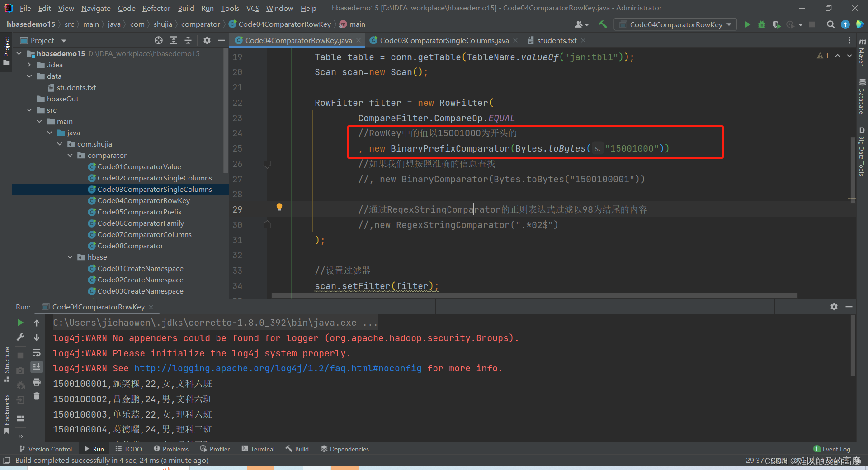Select Code05ComparatorPrefix in project tree
868x470 pixels.
tap(140, 212)
